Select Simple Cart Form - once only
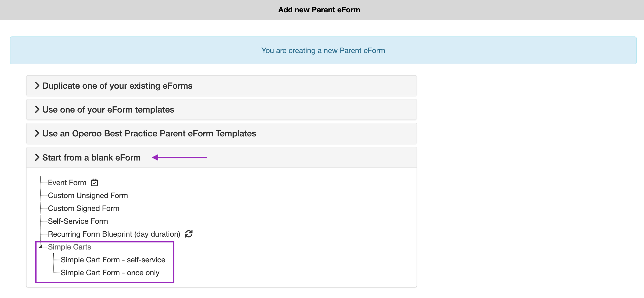This screenshot has width=644, height=298. 110,273
